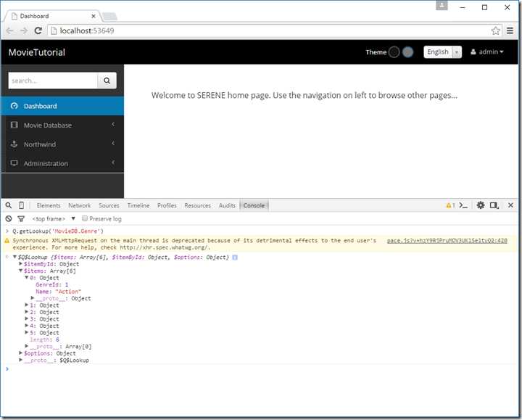Viewport: 522px width, 420px height.
Task: Enable the Preserve log checkbox
Action: (x=85, y=218)
